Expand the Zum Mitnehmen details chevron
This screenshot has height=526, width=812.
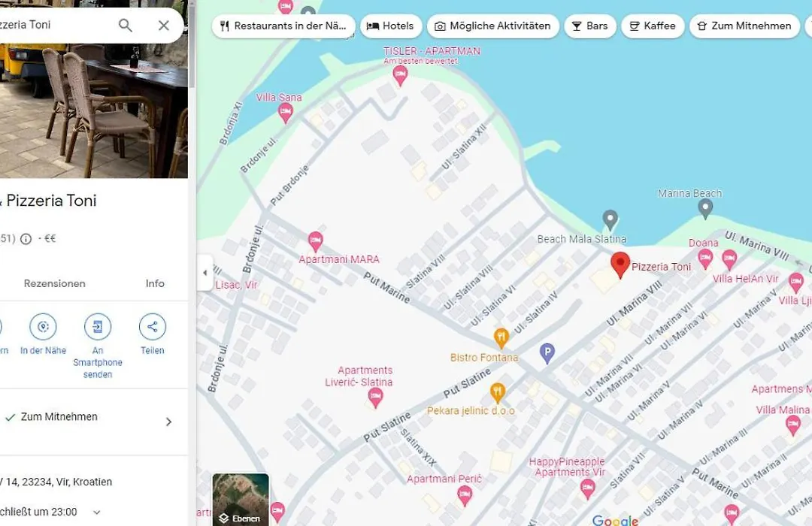click(x=168, y=422)
